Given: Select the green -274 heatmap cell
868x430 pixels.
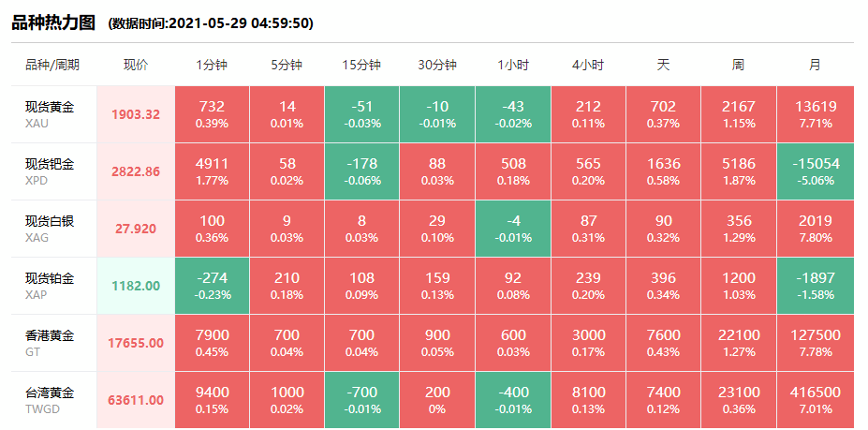Looking at the screenshot, I should pyautogui.click(x=212, y=286).
